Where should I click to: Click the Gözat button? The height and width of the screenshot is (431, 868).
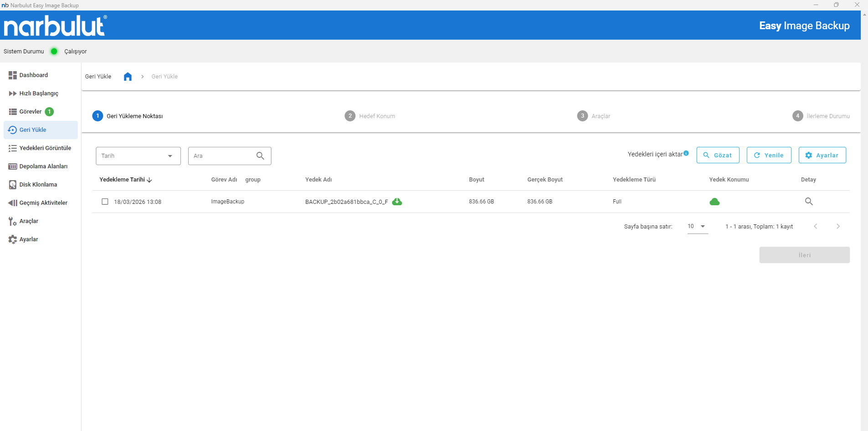tap(718, 156)
